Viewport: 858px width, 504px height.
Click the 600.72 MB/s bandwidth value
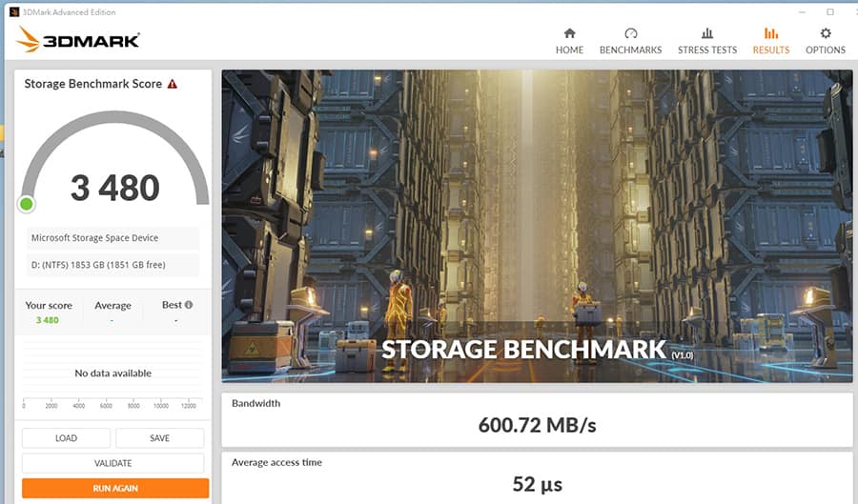[x=538, y=425]
